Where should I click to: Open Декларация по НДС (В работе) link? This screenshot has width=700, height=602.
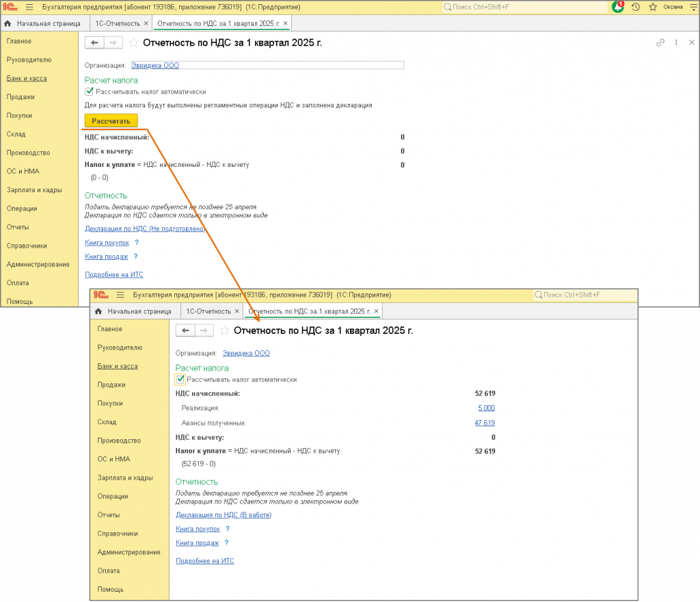(x=224, y=515)
